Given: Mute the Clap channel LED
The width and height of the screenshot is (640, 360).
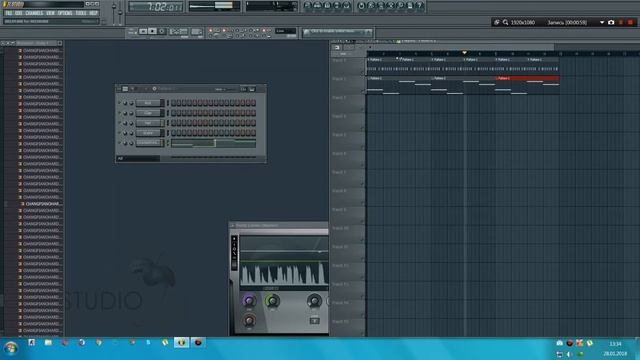Looking at the screenshot, I should point(120,113).
